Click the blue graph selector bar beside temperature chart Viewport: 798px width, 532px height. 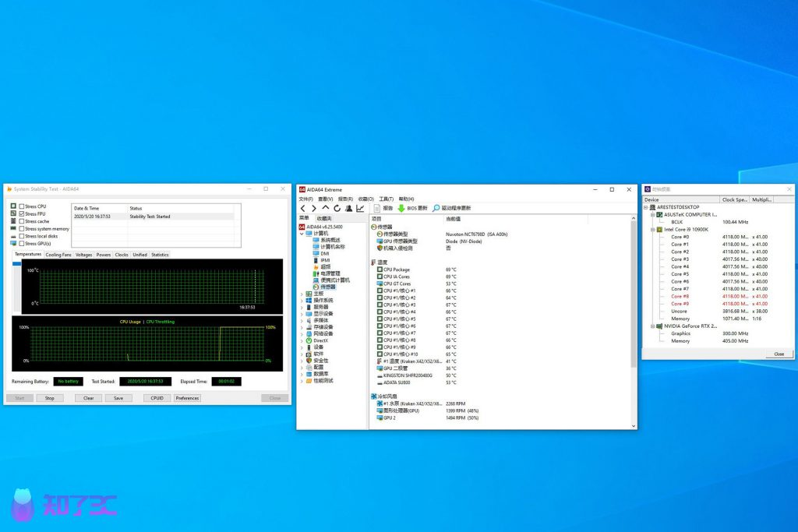pos(17,264)
